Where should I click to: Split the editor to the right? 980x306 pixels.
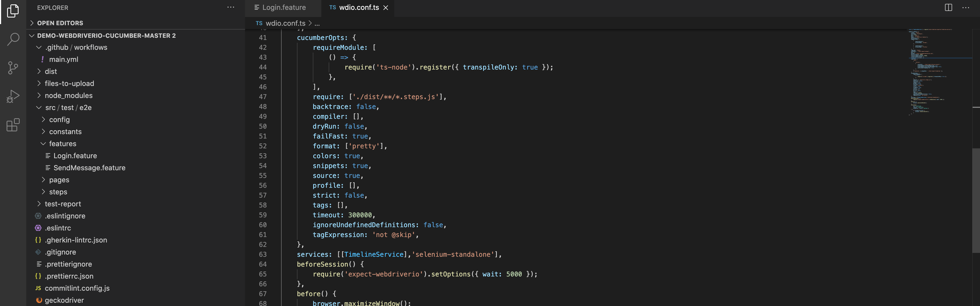(949, 8)
